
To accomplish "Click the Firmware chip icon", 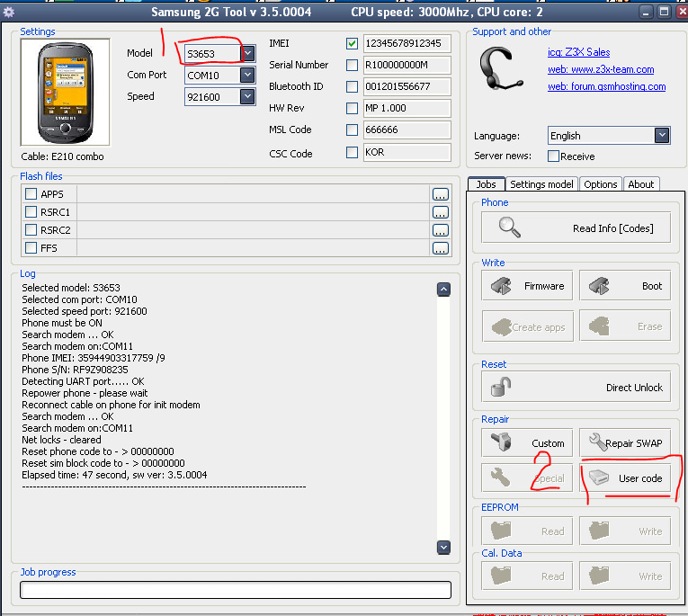I will (x=501, y=286).
